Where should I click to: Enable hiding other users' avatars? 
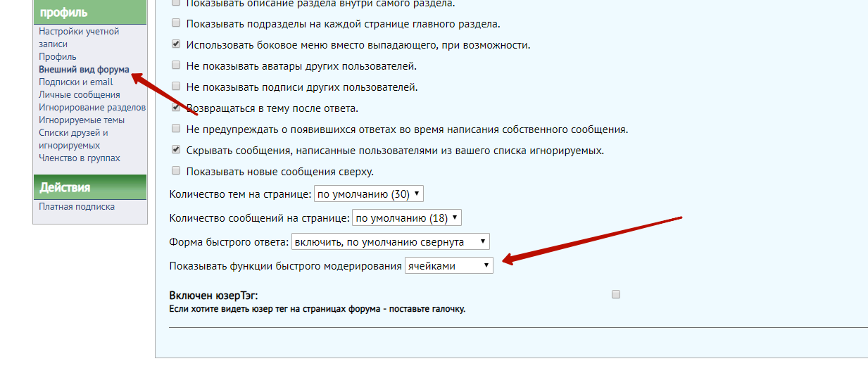pos(176,65)
